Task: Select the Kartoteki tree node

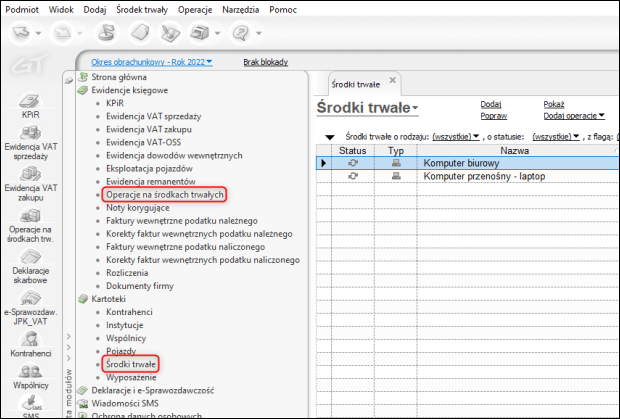Action: (108, 299)
